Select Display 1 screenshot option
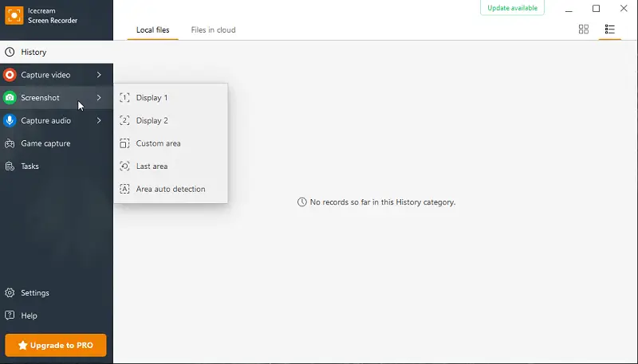The height and width of the screenshot is (364, 638). tap(152, 98)
